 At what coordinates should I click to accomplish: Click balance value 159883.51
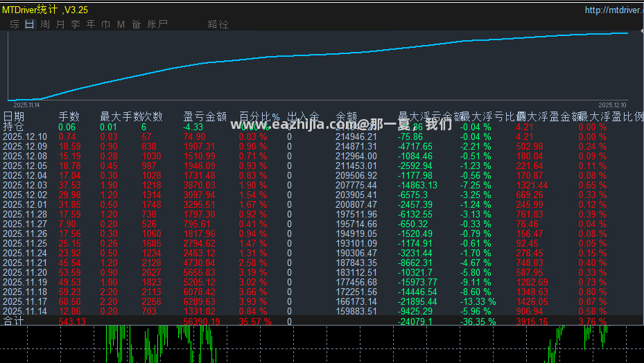(356, 311)
